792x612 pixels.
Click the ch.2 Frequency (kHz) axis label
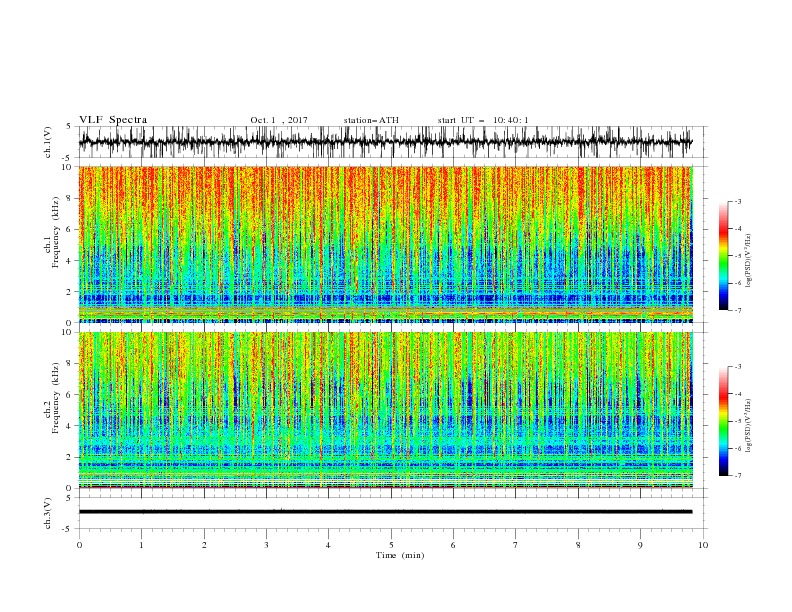pos(51,398)
